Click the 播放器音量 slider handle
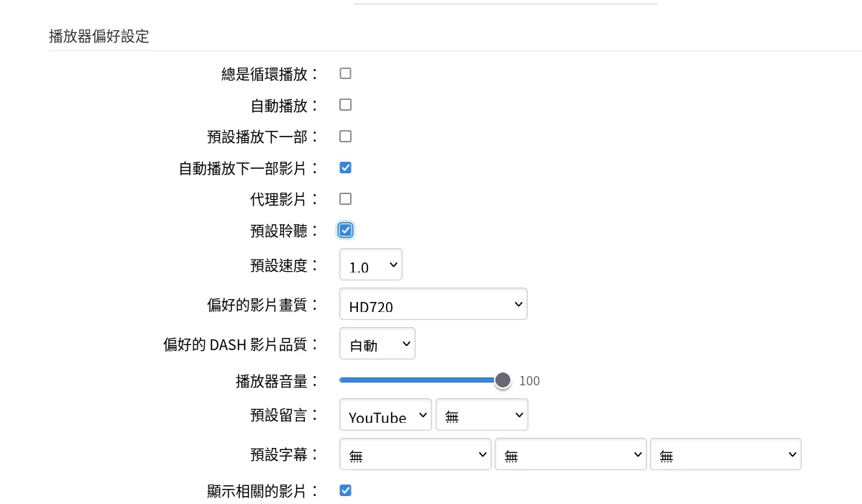 pyautogui.click(x=503, y=380)
